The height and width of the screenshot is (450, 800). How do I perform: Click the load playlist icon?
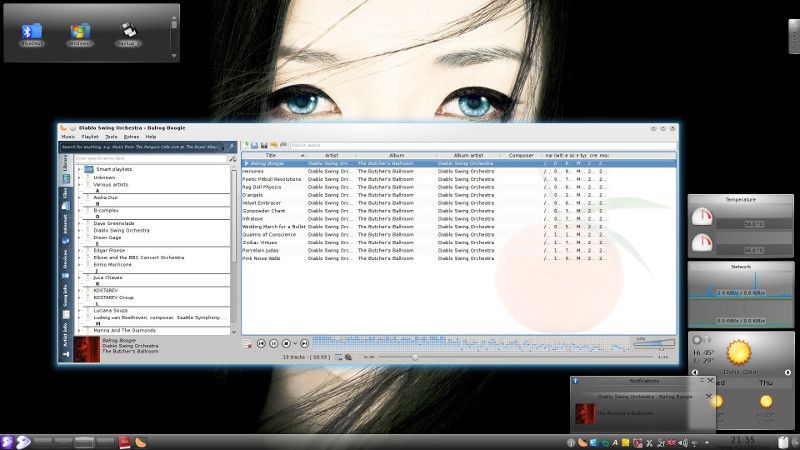[x=255, y=145]
